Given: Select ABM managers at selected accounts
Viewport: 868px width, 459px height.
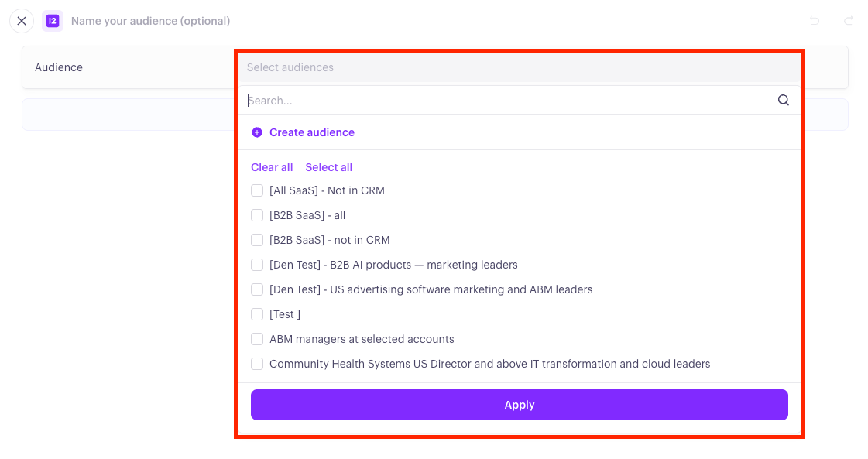Looking at the screenshot, I should [257, 339].
